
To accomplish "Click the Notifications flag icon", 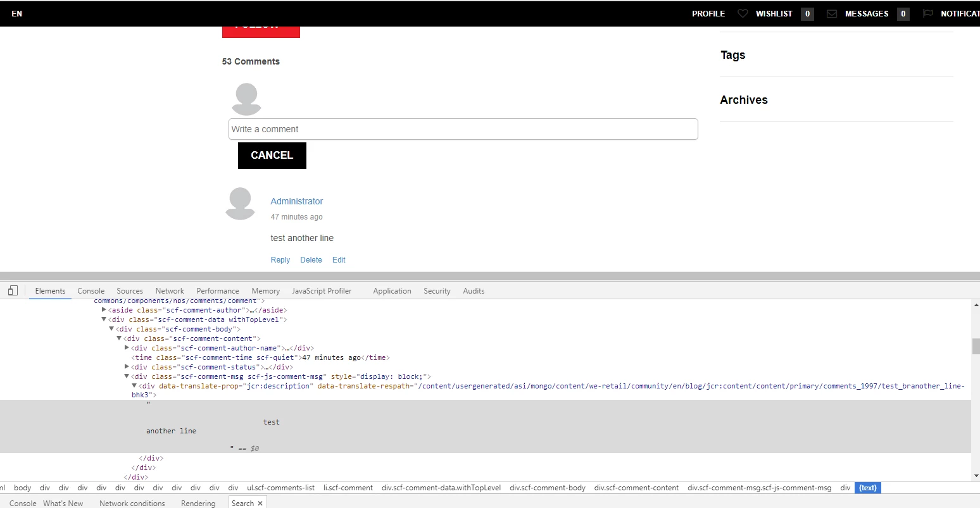I will 927,13.
